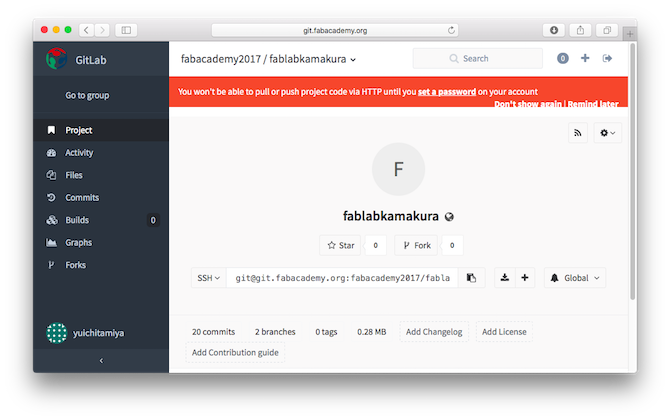Open the todos counter badge in header
Viewport: 670px width, 420px height.
click(563, 58)
